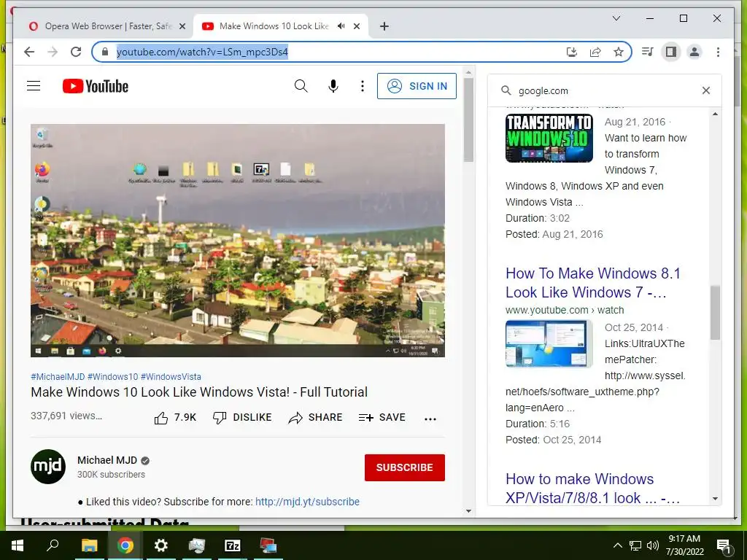This screenshot has height=560, width=747.
Task: Open Windows taskbar search
Action: (53, 545)
